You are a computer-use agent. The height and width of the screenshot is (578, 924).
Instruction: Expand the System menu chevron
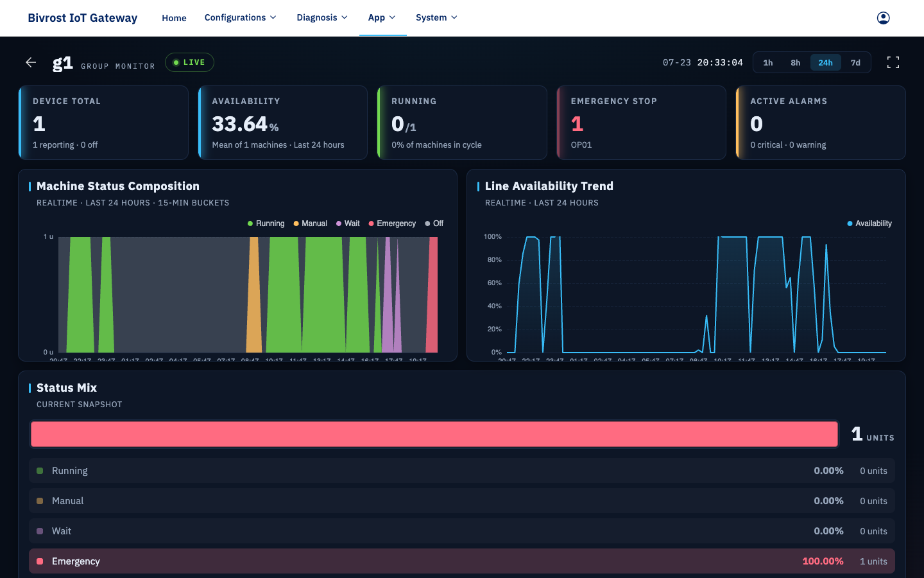[x=454, y=18]
